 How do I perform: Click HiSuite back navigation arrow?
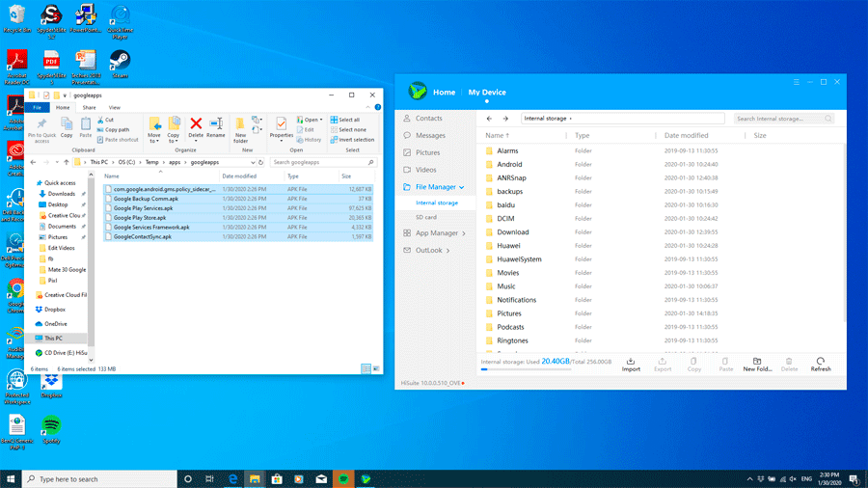489,119
